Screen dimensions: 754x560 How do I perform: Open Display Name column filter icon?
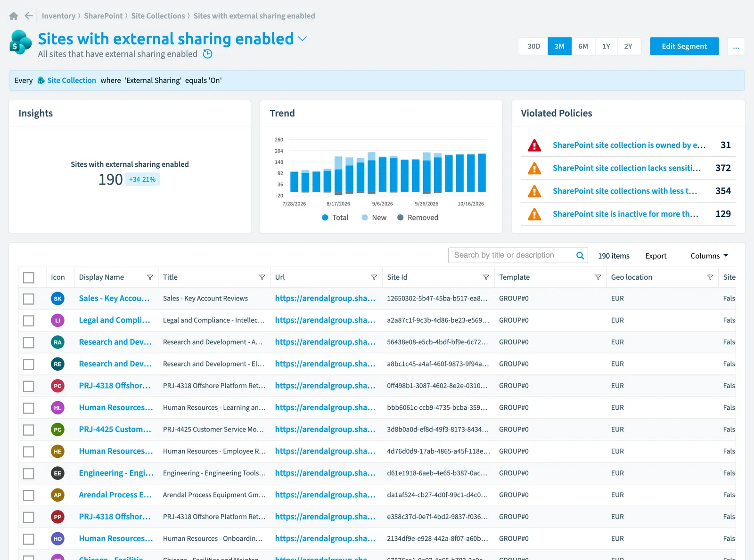click(x=150, y=277)
